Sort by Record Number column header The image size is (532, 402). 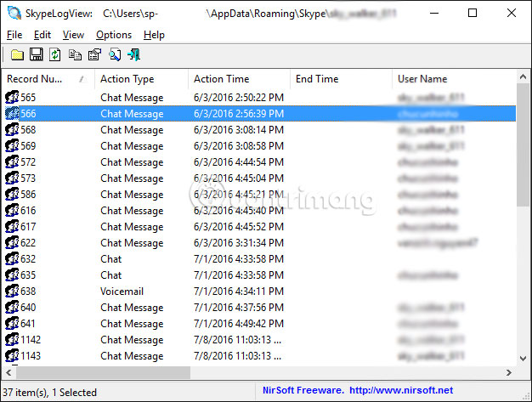click(x=48, y=79)
